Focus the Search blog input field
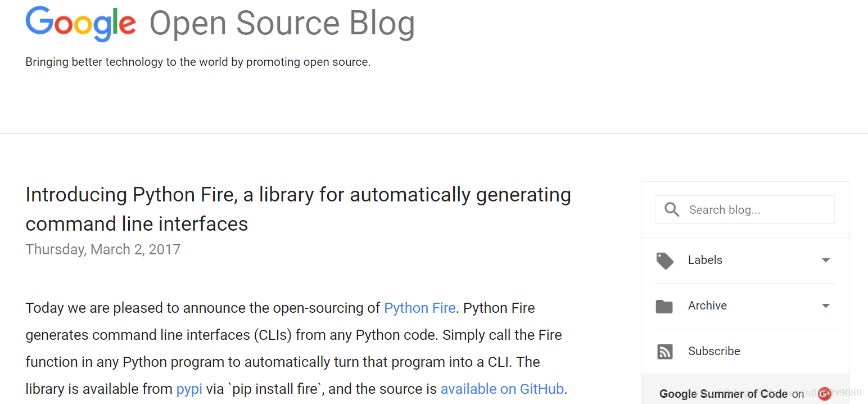 coord(745,210)
